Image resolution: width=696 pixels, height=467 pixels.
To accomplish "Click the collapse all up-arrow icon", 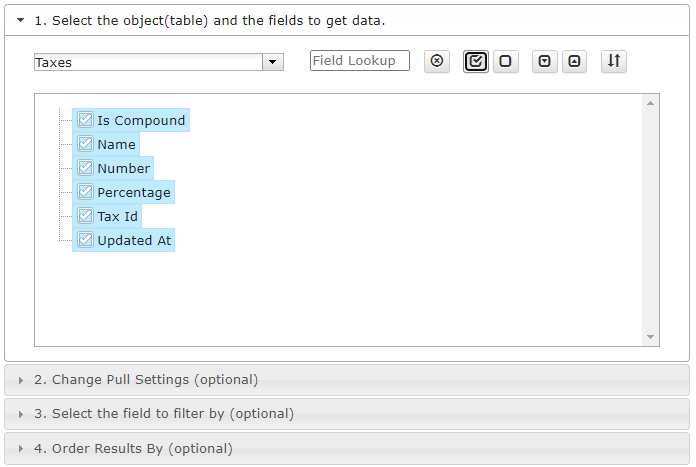I will tap(574, 61).
